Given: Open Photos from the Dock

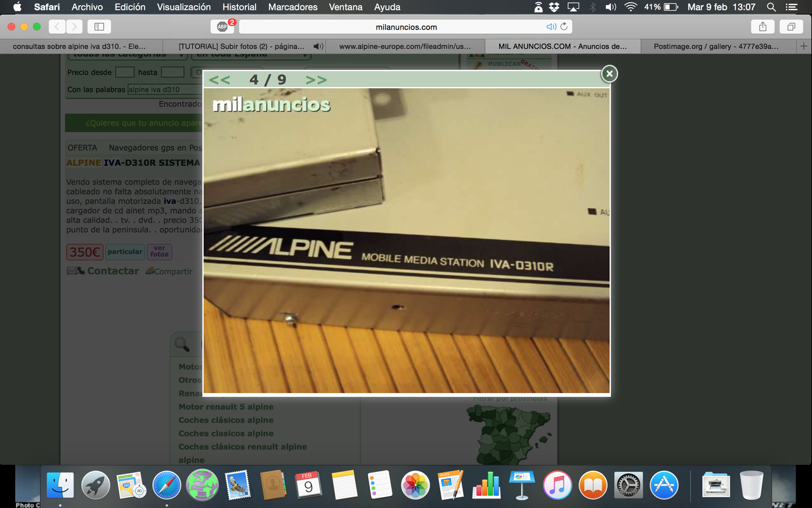Looking at the screenshot, I should 416,486.
